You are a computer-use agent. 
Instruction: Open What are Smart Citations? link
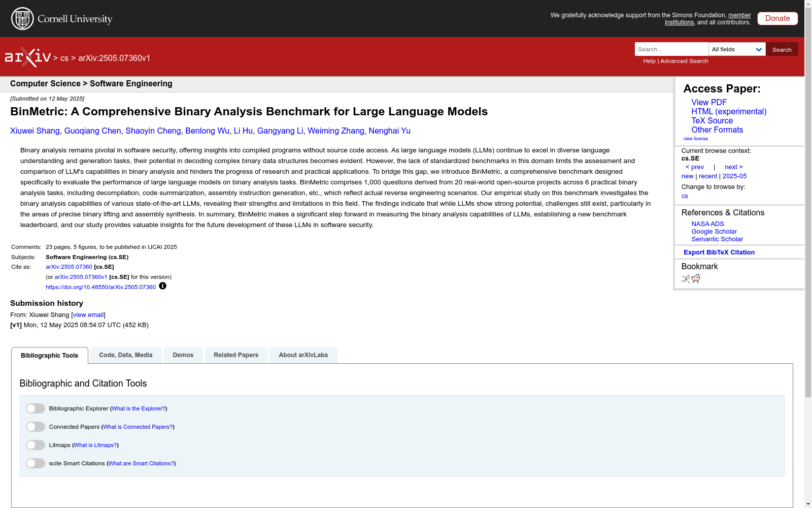pyautogui.click(x=141, y=463)
